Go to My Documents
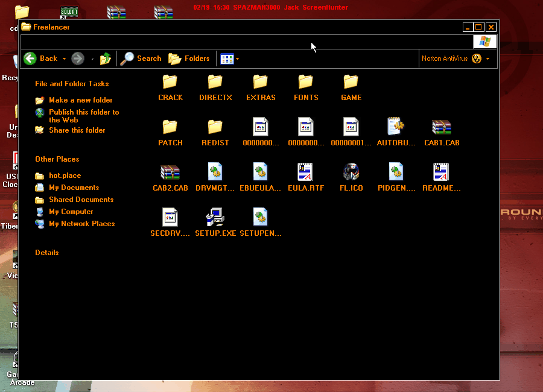 tap(74, 188)
